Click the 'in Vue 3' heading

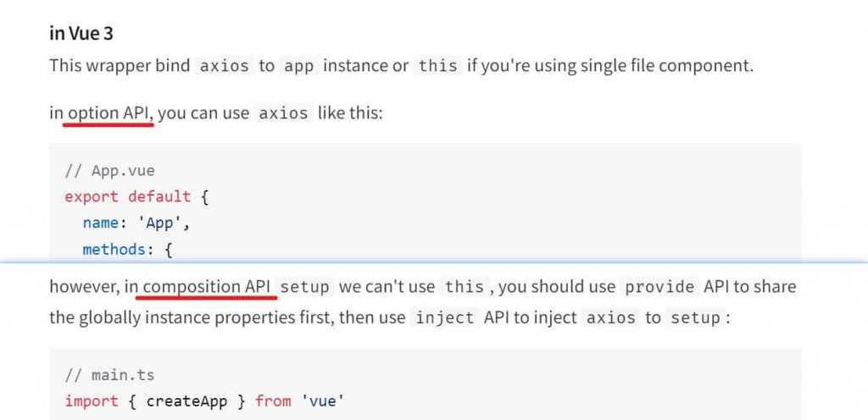click(x=81, y=34)
